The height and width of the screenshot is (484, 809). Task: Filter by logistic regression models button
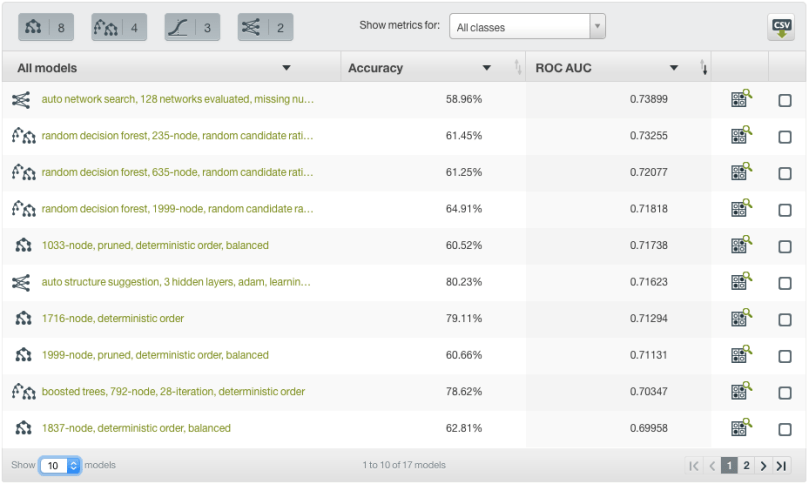click(192, 28)
